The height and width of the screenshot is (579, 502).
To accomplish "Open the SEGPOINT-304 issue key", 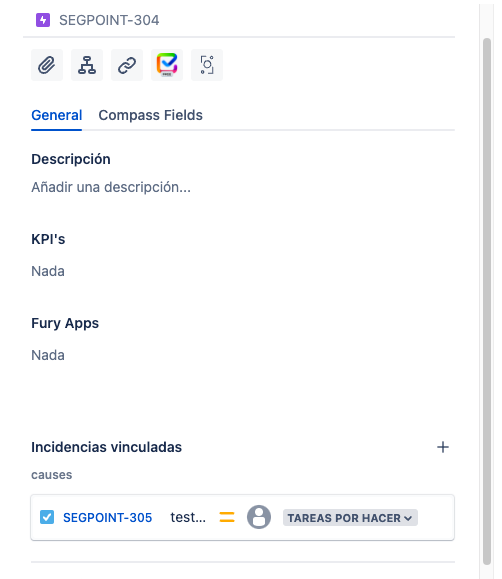I will (109, 20).
